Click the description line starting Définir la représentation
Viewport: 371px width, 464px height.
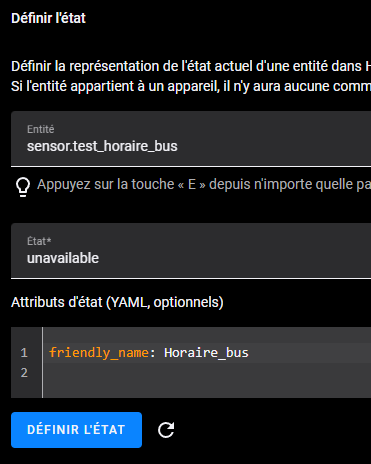[191, 66]
